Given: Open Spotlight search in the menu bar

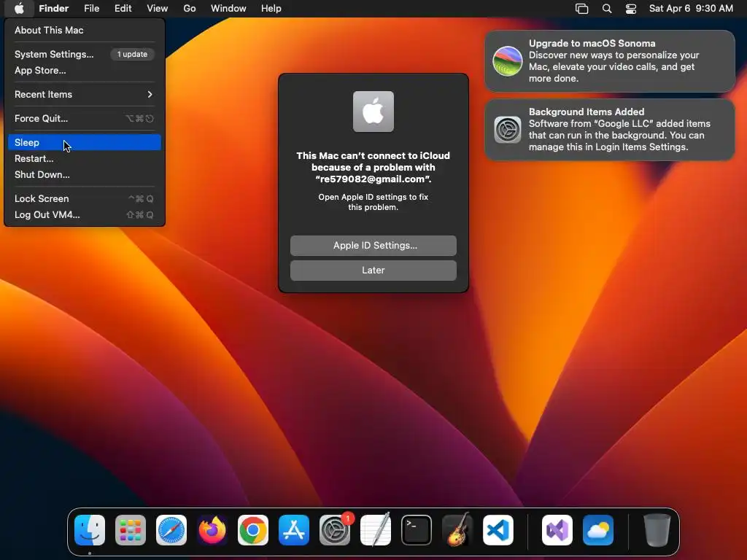Looking at the screenshot, I should (x=607, y=9).
